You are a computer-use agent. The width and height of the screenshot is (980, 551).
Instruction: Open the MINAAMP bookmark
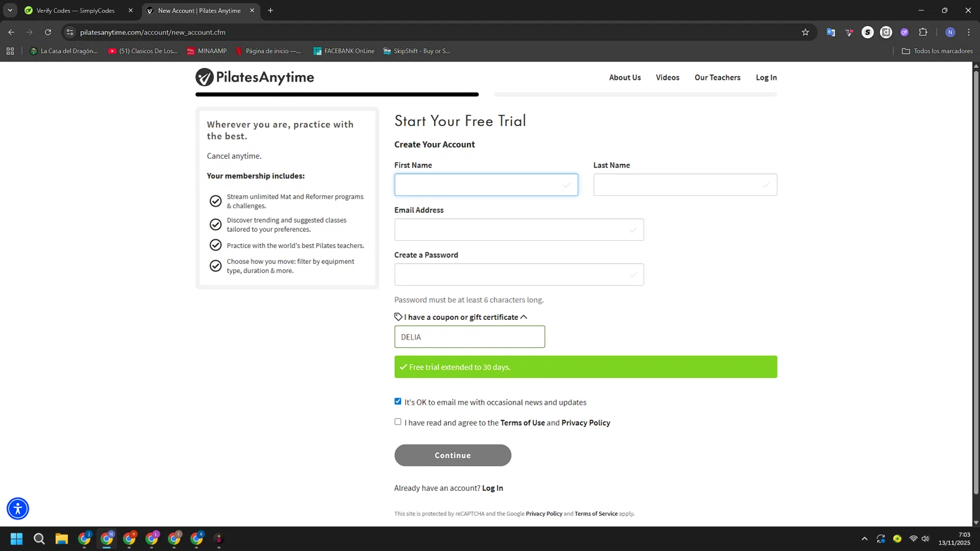point(207,51)
